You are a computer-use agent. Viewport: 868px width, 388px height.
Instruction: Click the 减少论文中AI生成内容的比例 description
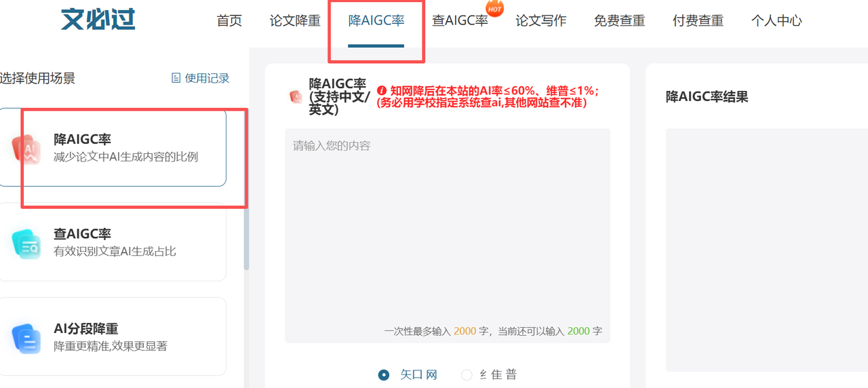coord(126,157)
